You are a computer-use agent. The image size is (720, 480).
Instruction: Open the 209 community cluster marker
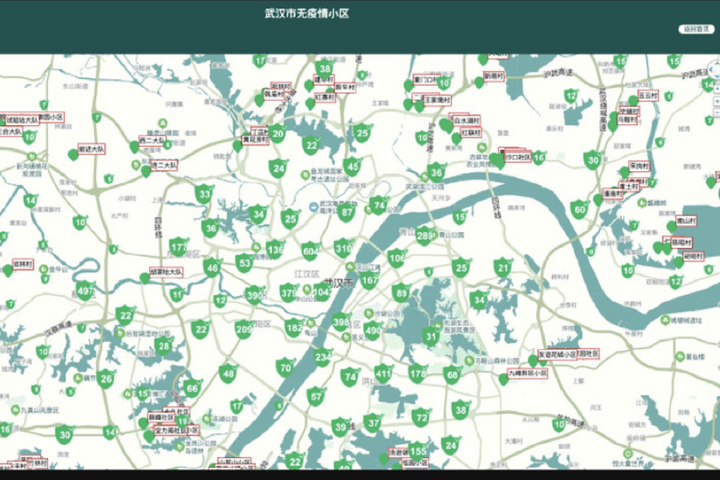pos(243,329)
